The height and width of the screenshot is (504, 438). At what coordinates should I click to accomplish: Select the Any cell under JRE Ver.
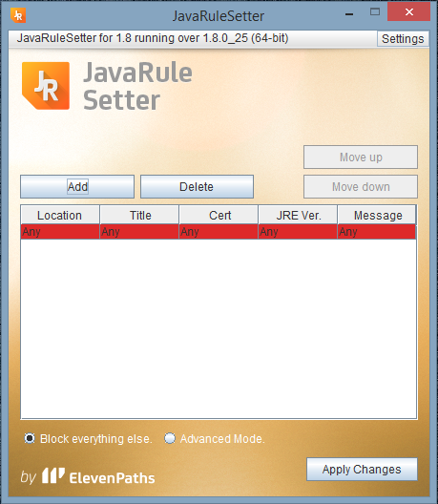pyautogui.click(x=298, y=232)
